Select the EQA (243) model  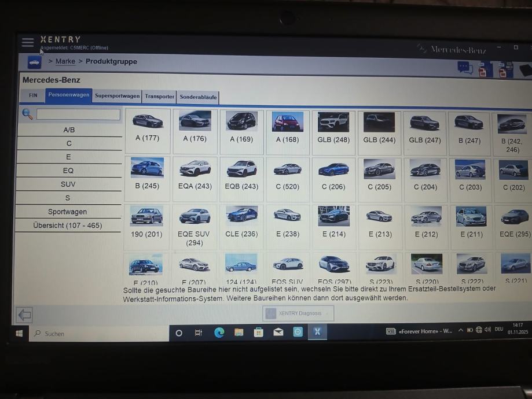(x=195, y=179)
